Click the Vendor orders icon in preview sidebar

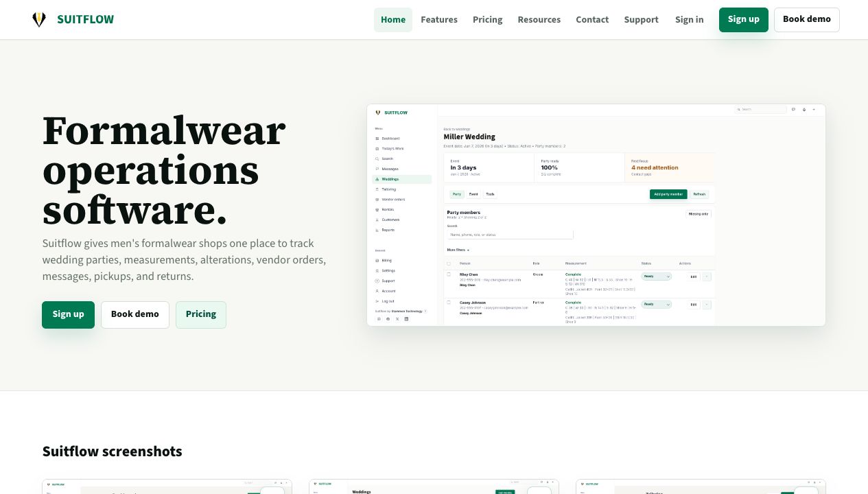coord(377,200)
